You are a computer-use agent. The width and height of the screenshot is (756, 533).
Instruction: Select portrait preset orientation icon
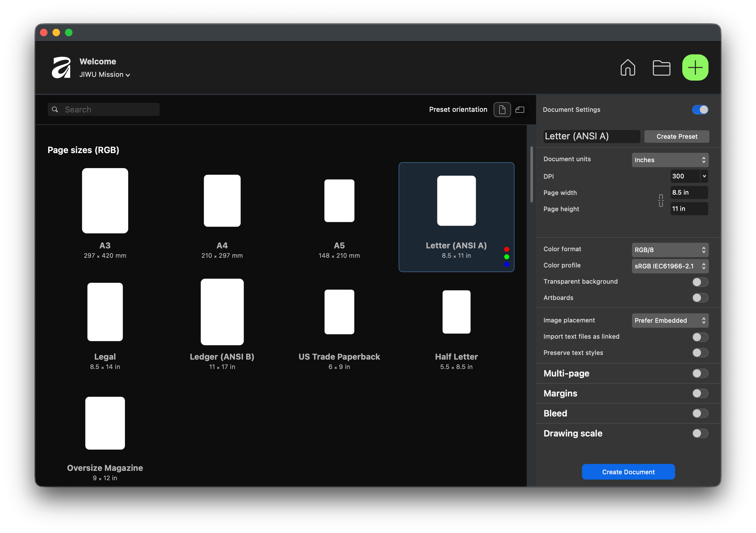coord(502,110)
